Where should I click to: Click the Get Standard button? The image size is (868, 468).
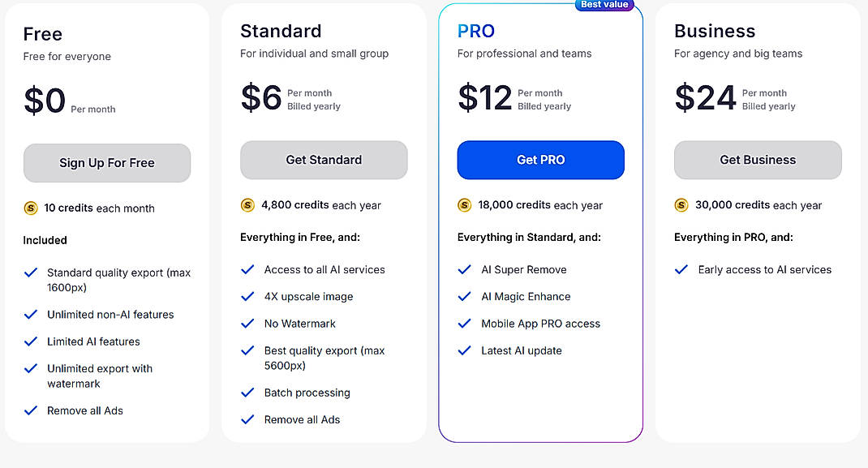tap(323, 160)
